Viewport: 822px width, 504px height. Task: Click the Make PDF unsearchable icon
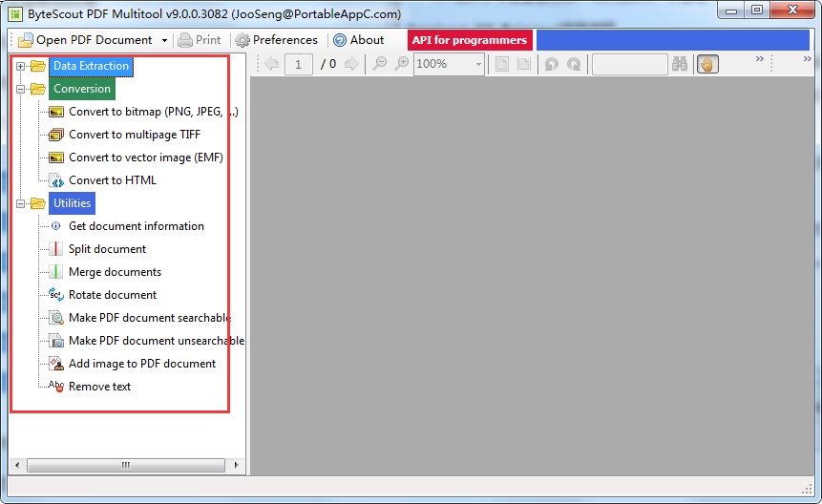click(56, 341)
